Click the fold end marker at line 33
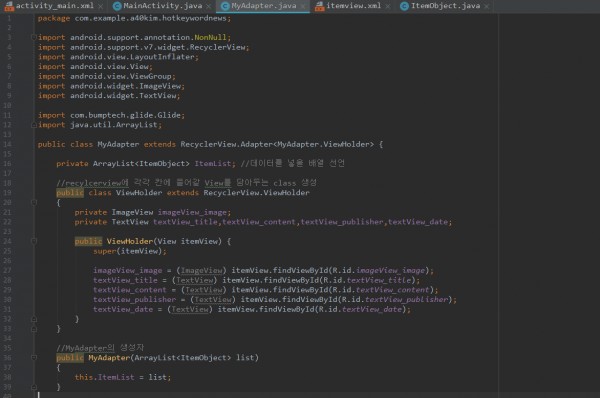This screenshot has width=600, height=398. (34, 329)
